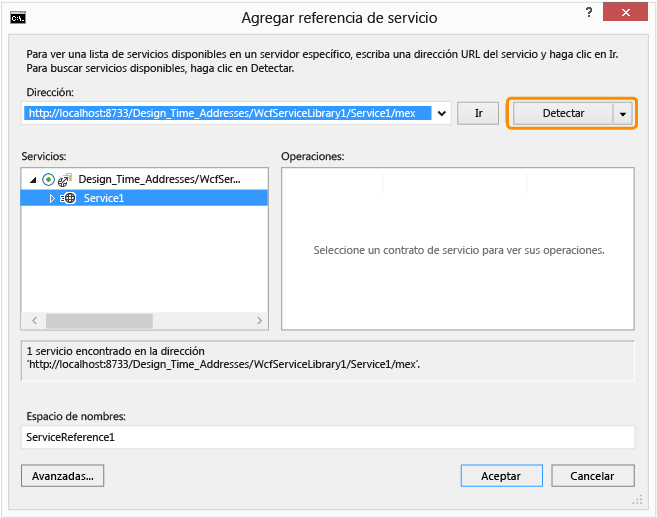Click the green circle status icon

(49, 180)
